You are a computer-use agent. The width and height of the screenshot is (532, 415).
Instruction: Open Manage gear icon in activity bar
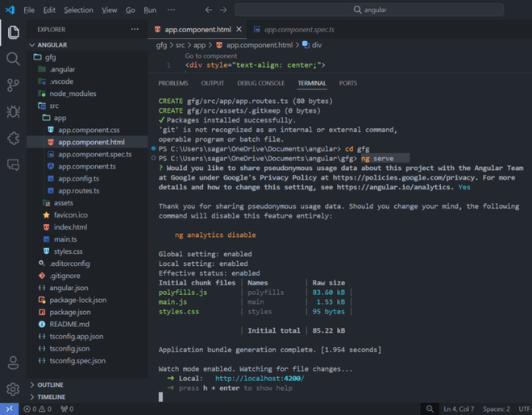tap(13, 389)
